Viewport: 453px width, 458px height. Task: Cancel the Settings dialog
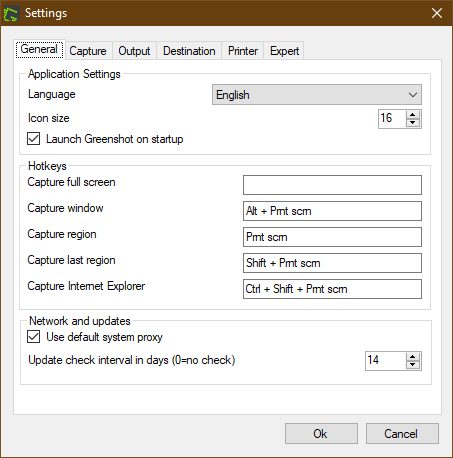tap(402, 434)
